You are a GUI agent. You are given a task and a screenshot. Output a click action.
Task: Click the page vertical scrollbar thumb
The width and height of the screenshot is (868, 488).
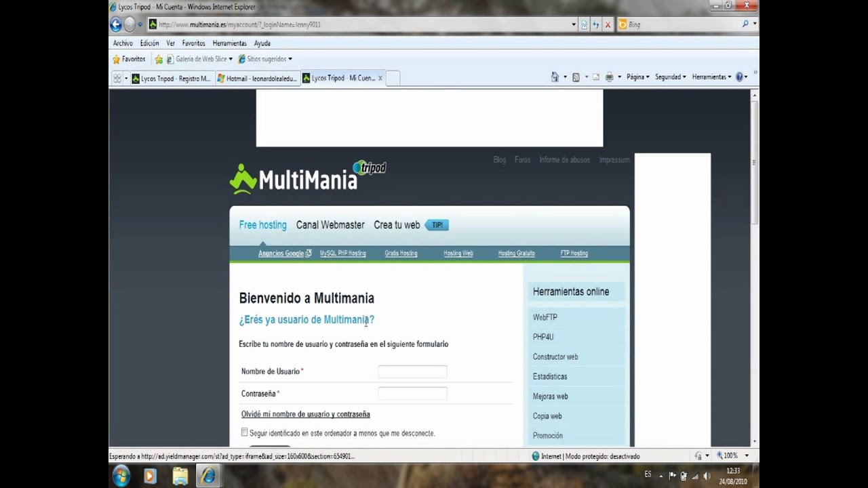click(x=755, y=163)
